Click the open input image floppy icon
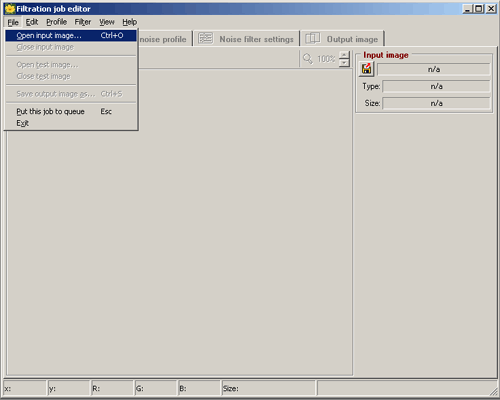The image size is (500, 400). [x=366, y=69]
